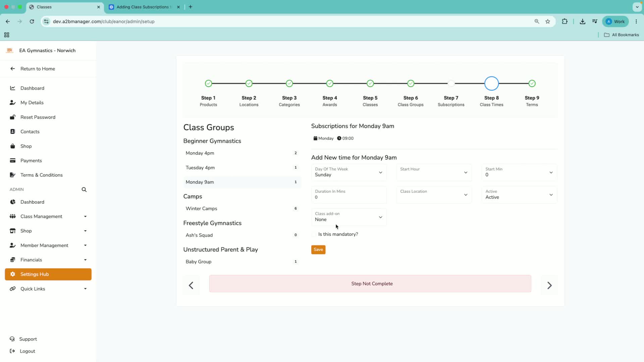
Task: Open Start Hour dropdown
Action: pyautogui.click(x=434, y=172)
